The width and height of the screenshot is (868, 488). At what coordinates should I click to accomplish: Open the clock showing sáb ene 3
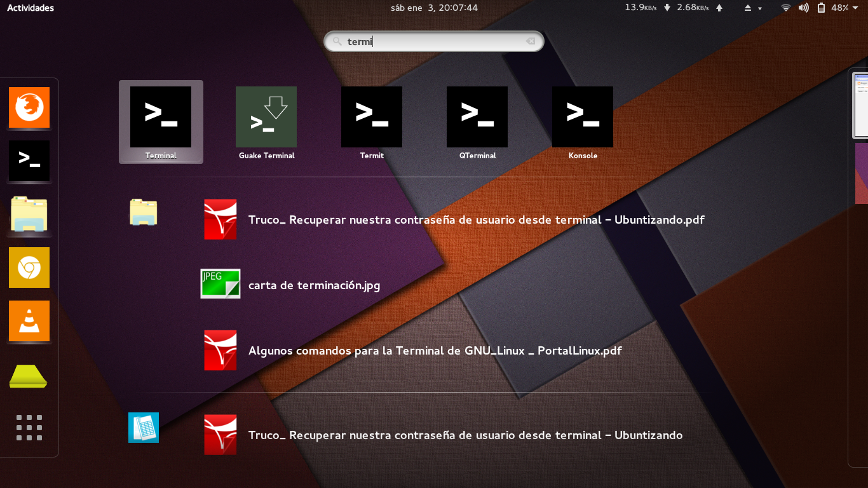[x=434, y=8]
